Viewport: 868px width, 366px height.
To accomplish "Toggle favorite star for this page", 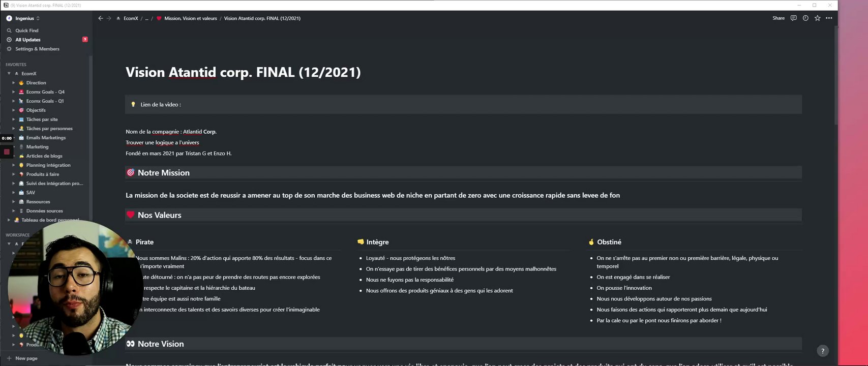I will [817, 18].
